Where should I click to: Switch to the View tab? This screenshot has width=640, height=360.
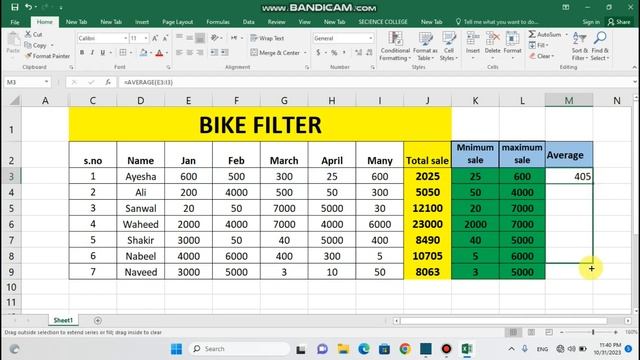(x=304, y=22)
